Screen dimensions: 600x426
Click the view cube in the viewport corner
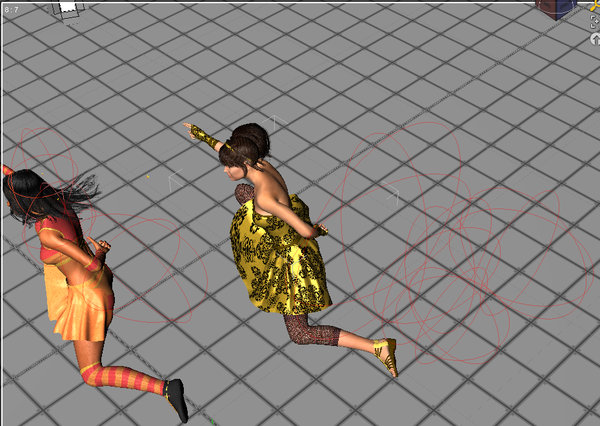point(556,9)
